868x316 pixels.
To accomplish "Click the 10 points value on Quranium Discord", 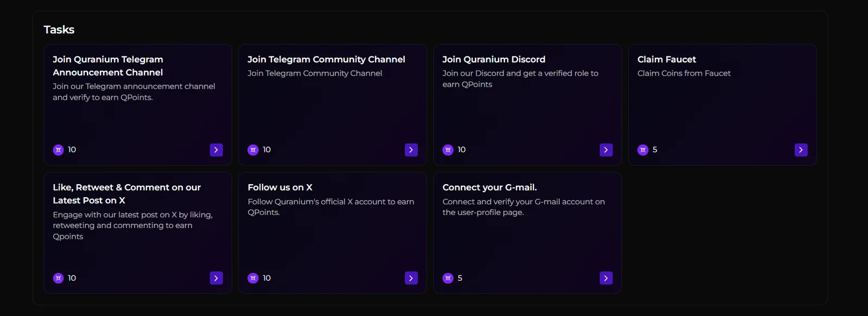I will (x=462, y=150).
